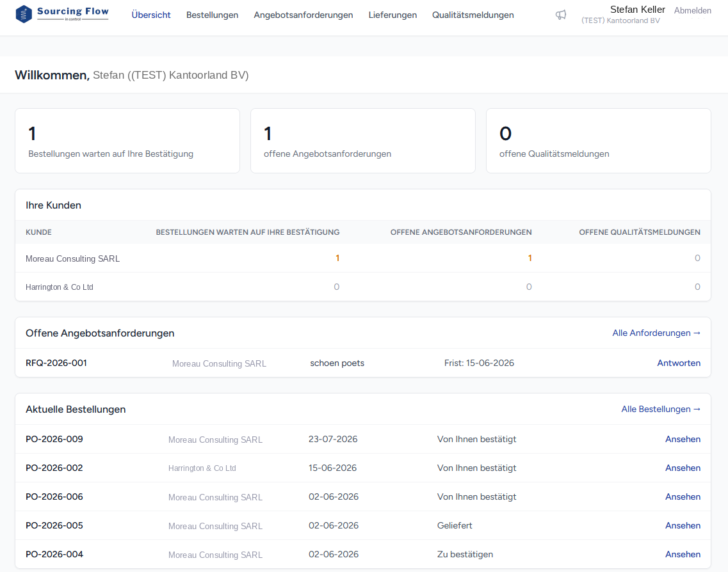Click the Abmelden link
The height and width of the screenshot is (572, 728).
tap(693, 10)
